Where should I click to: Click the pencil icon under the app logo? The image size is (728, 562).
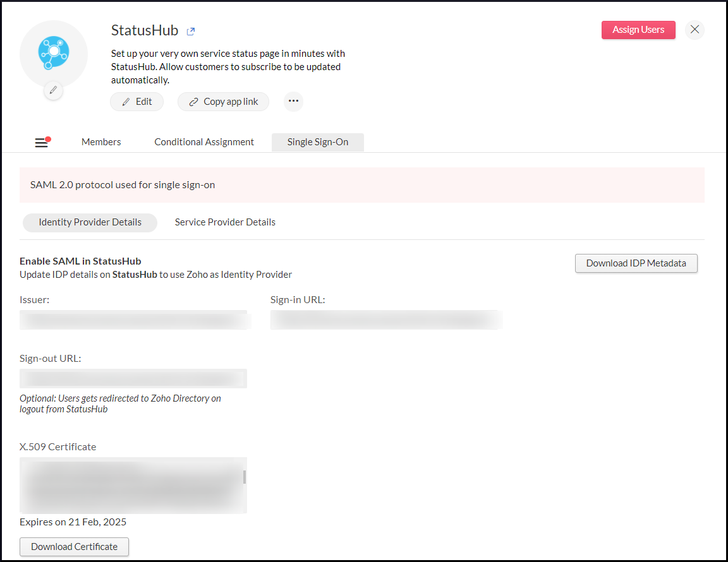[53, 90]
